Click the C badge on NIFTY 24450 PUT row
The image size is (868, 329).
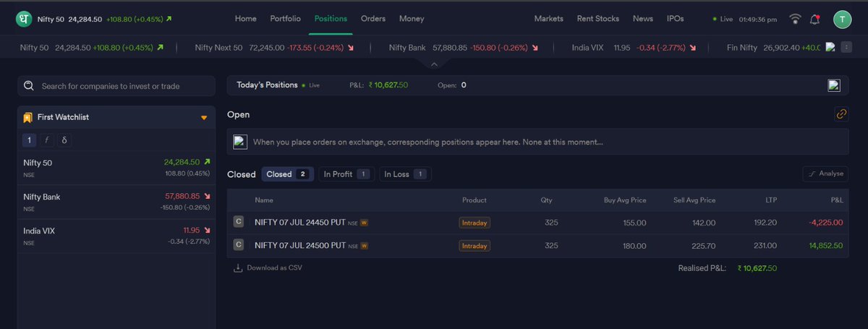coord(239,223)
